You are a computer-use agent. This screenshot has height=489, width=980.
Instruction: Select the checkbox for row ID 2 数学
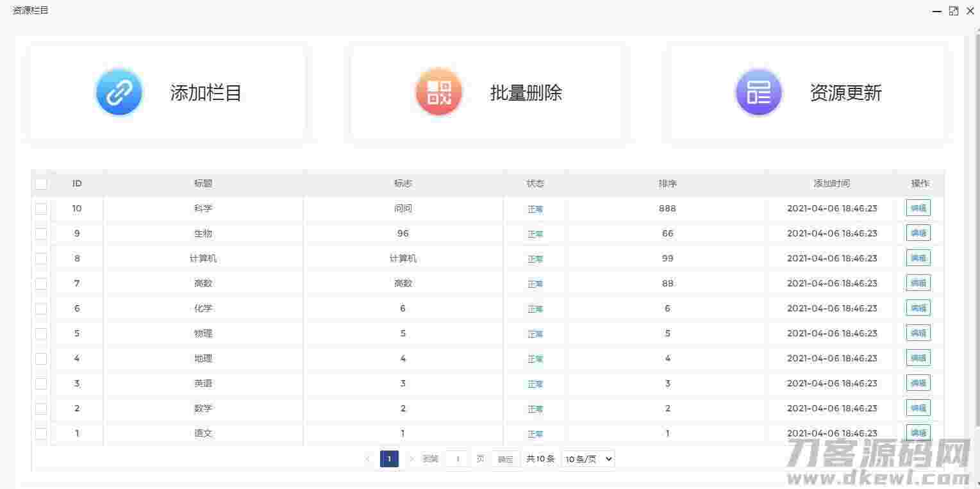click(x=41, y=409)
